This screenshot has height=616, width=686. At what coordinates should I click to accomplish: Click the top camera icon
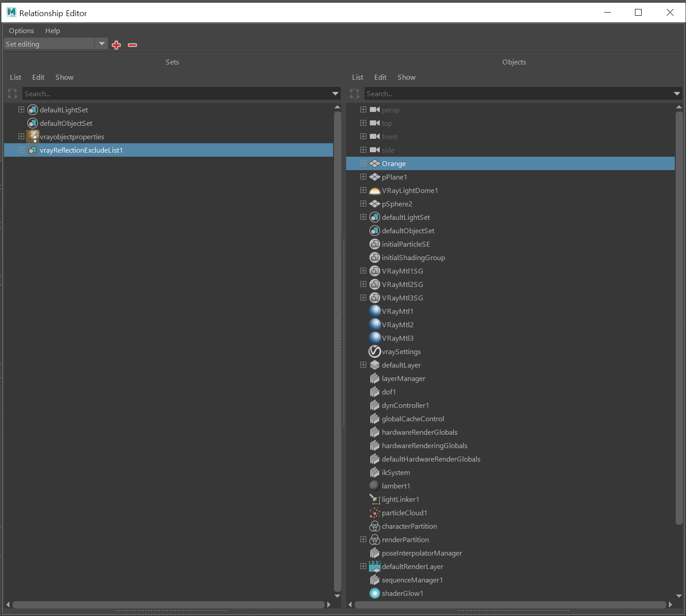tap(375, 123)
